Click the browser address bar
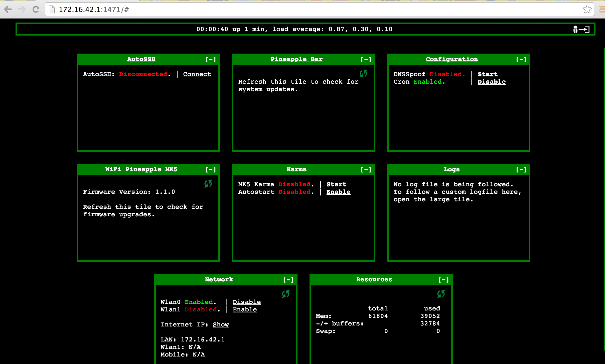The width and height of the screenshot is (605, 364). [300, 10]
